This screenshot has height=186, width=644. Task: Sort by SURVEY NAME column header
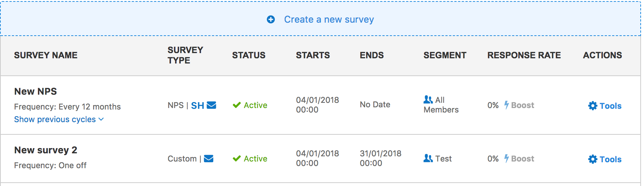(46, 55)
